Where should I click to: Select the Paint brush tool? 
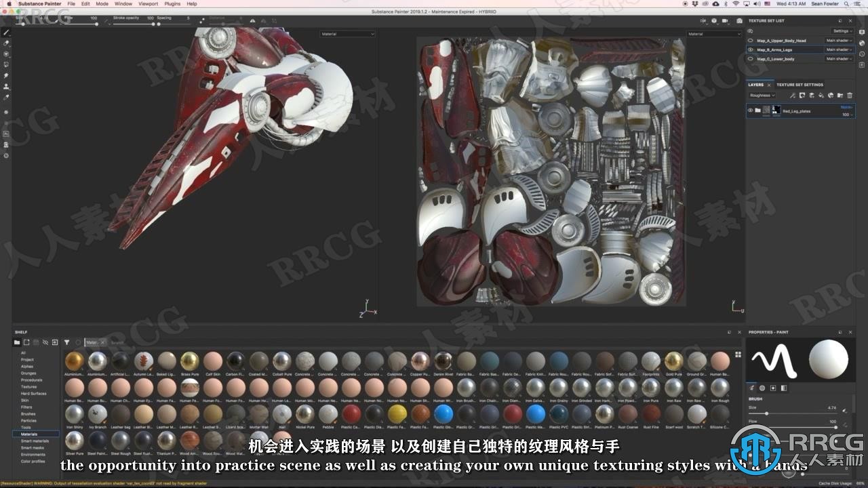[x=6, y=33]
